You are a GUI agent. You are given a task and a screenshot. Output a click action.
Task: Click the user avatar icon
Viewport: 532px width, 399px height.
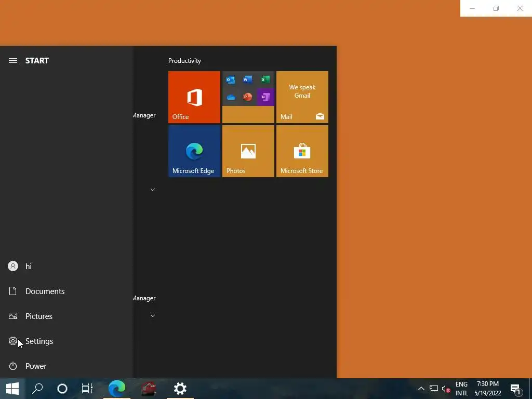tap(13, 267)
